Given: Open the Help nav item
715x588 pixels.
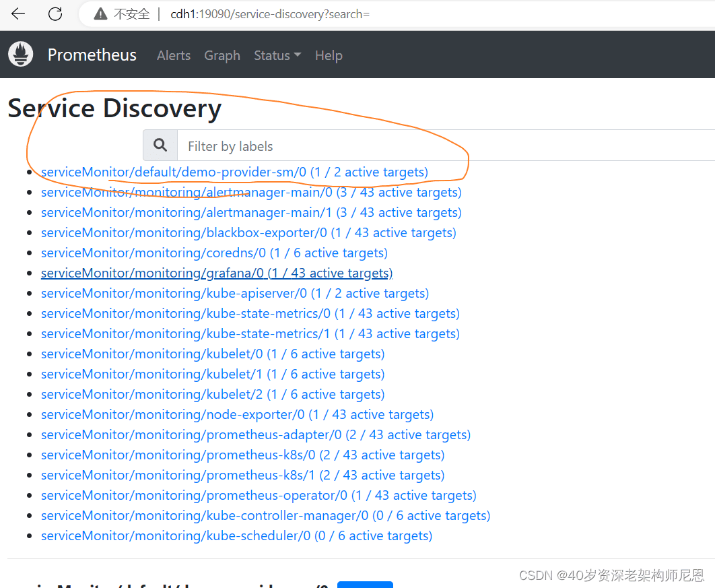Looking at the screenshot, I should coord(329,56).
